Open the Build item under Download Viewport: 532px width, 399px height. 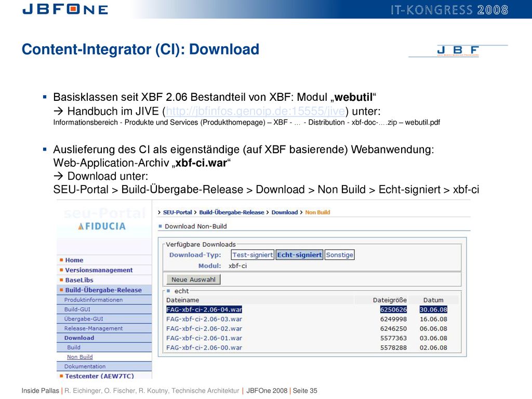pyautogui.click(x=74, y=347)
